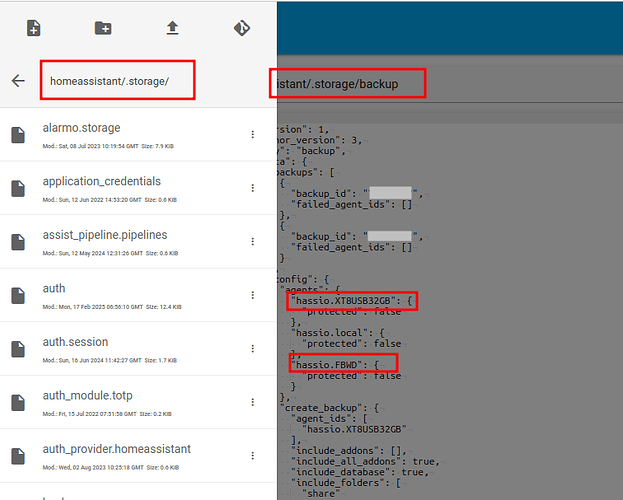Open options menu for alarmo.storage

253,134
